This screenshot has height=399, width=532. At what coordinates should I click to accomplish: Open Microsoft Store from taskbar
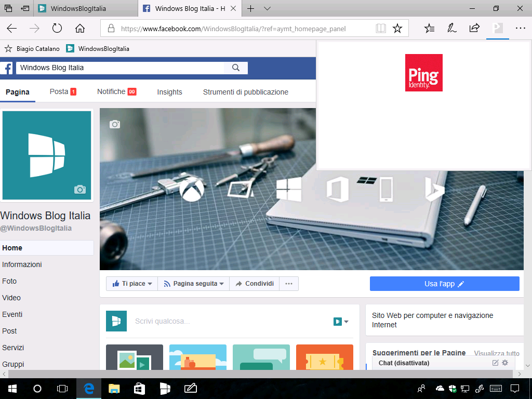139,389
